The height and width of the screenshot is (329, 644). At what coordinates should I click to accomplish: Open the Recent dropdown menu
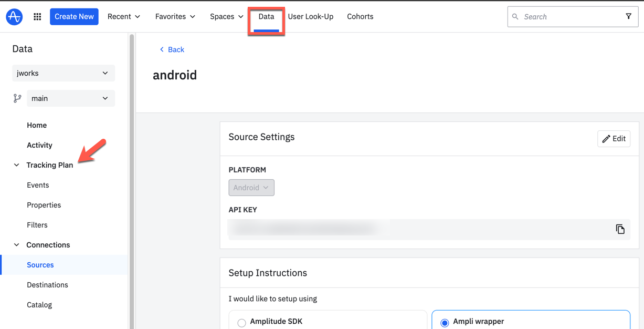click(x=124, y=17)
